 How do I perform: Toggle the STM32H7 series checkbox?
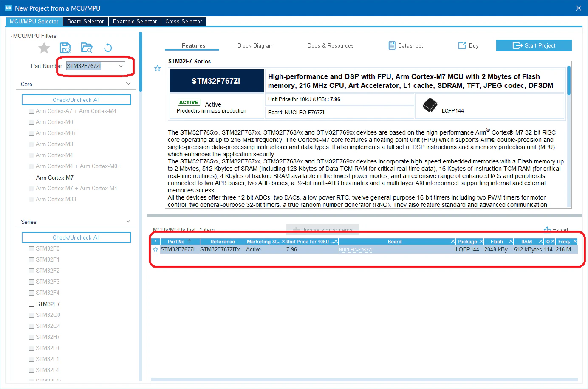[x=31, y=337]
